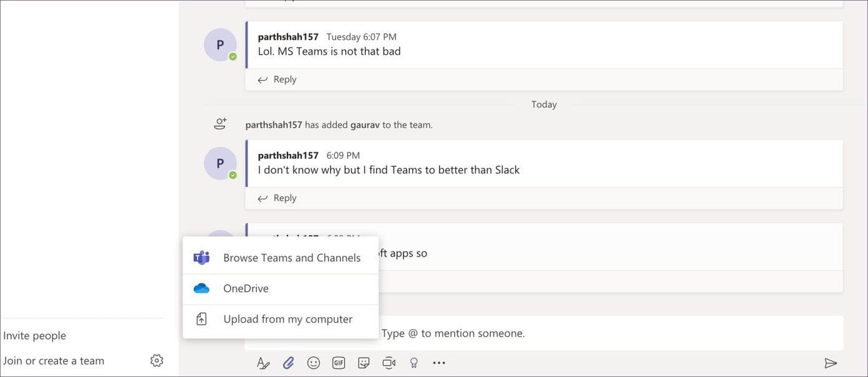Click the paperclip Attach icon

[x=288, y=363]
